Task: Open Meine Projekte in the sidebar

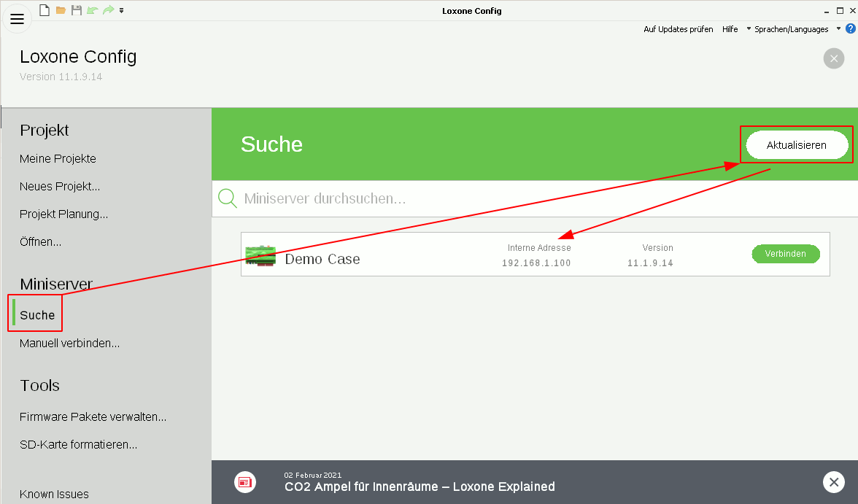Action: [x=58, y=159]
